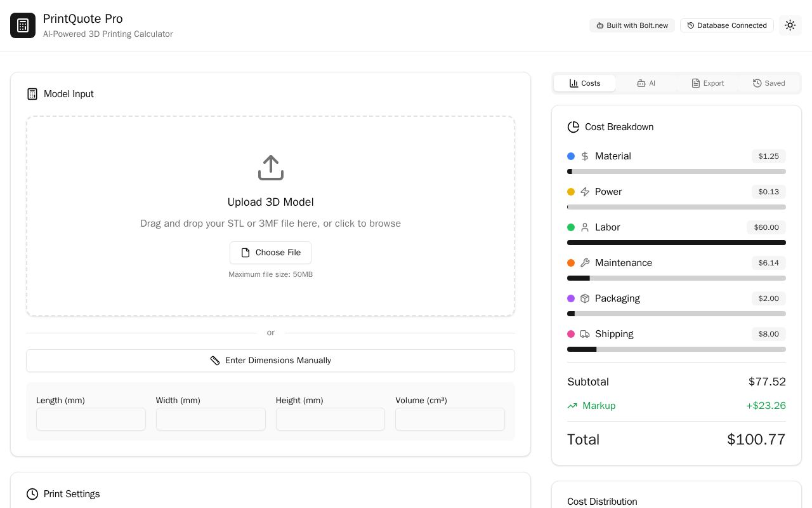Click the Built with Bolt.new badge

click(632, 25)
